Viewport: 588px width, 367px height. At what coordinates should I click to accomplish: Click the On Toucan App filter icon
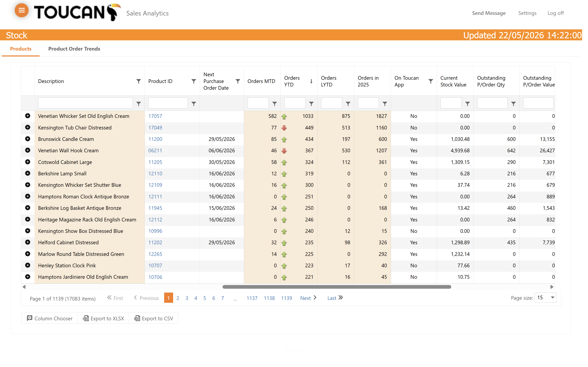(x=431, y=81)
